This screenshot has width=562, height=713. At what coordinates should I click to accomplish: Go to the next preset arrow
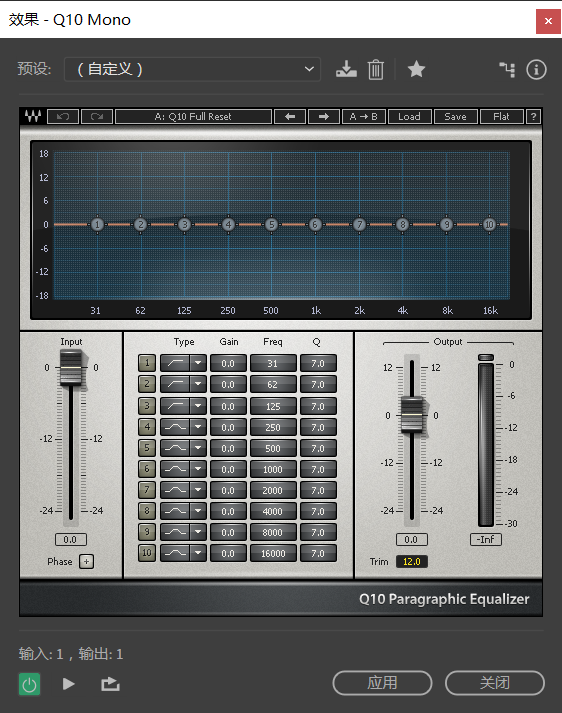324,116
